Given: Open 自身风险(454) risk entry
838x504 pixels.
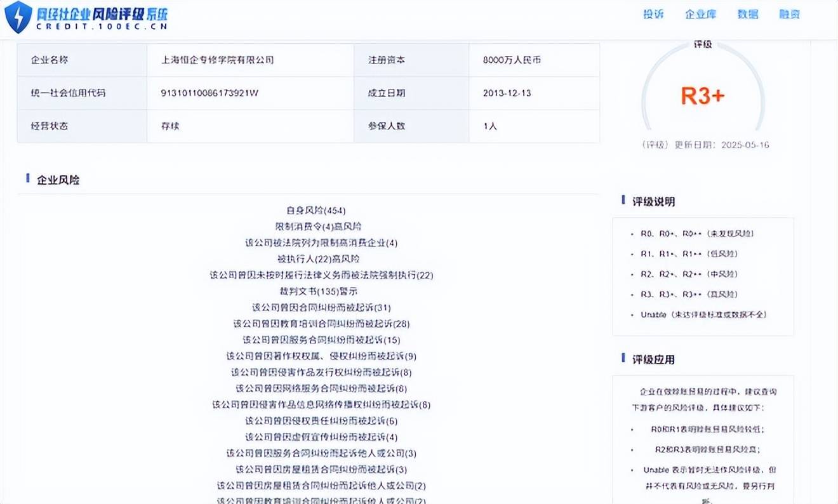Looking at the screenshot, I should (316, 210).
